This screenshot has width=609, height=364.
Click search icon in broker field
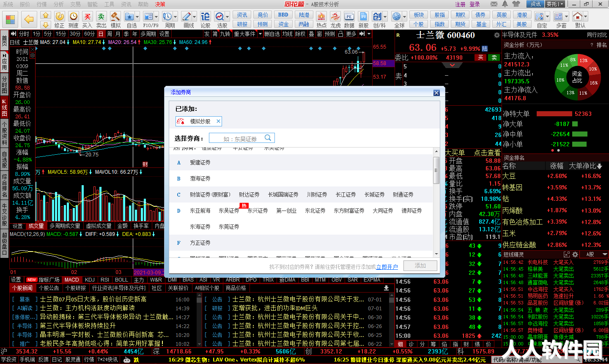tap(268, 138)
